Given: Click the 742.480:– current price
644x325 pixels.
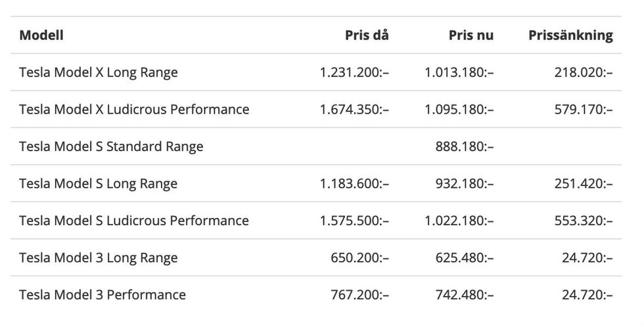Looking at the screenshot, I should pyautogui.click(x=465, y=295).
